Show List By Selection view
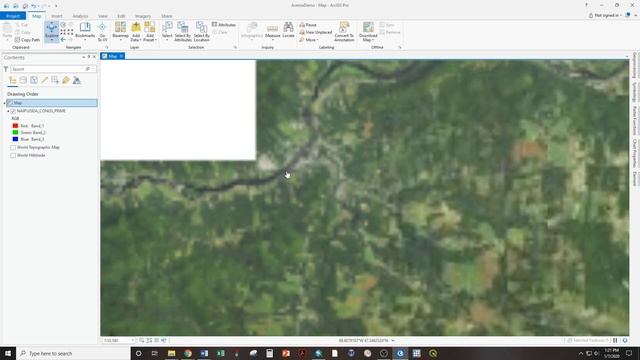 pyautogui.click(x=34, y=80)
